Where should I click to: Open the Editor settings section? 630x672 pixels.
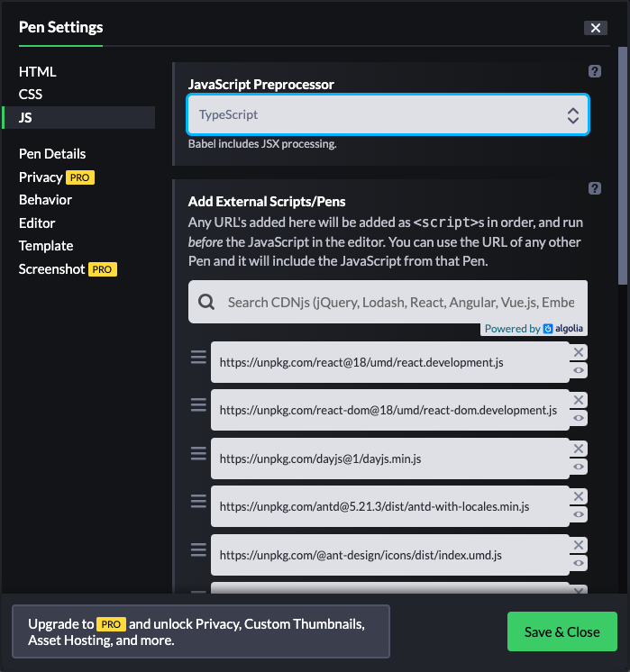37,223
